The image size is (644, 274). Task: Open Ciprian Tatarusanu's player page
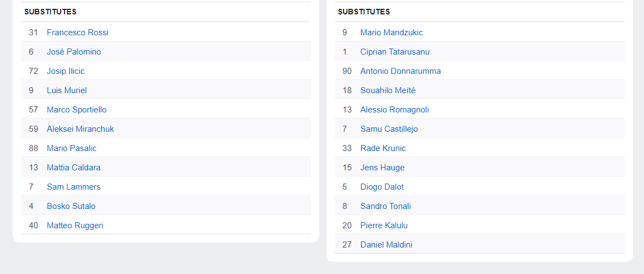pos(395,52)
